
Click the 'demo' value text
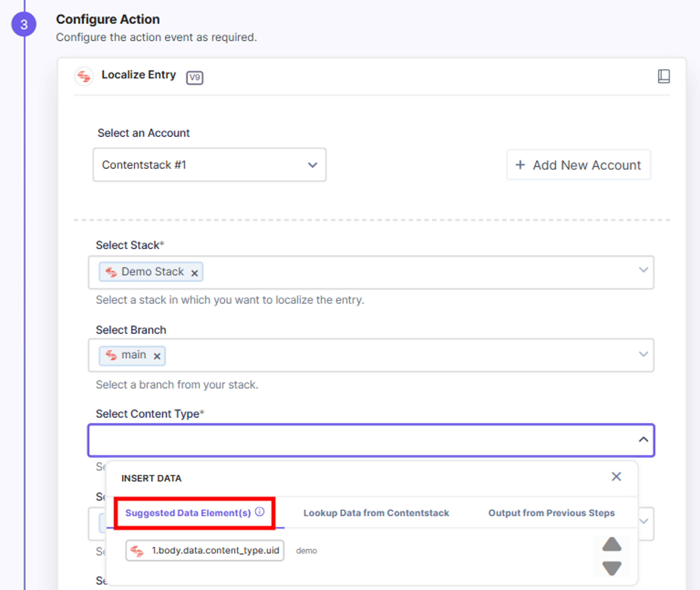point(306,551)
